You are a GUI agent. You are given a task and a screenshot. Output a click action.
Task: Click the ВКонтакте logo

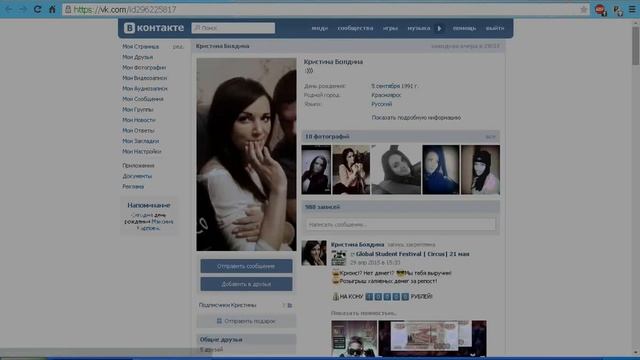(x=154, y=28)
